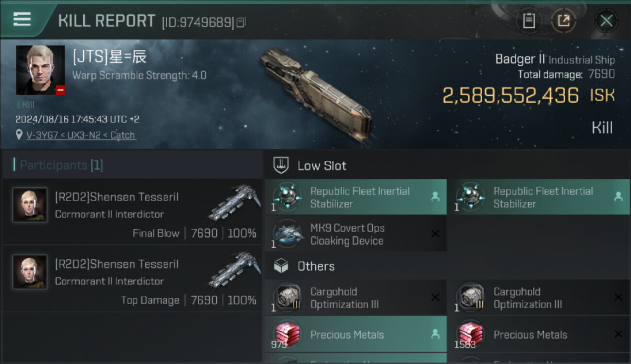View victim pilot portrait
This screenshot has width=631, height=364.
(40, 70)
